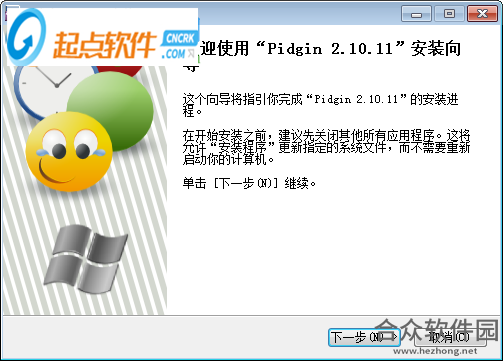Click the paragraph starting 在开始安装之前
This screenshot has width=503, height=361.
click(326, 147)
